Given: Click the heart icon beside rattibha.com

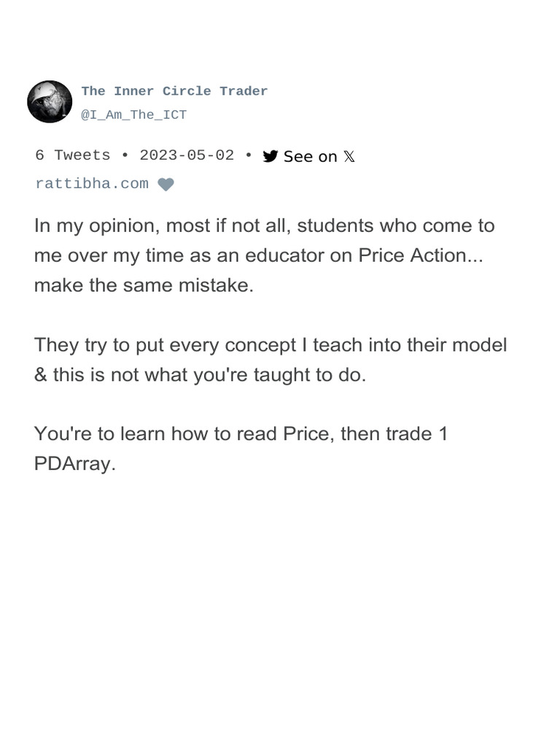Looking at the screenshot, I should coord(166,185).
